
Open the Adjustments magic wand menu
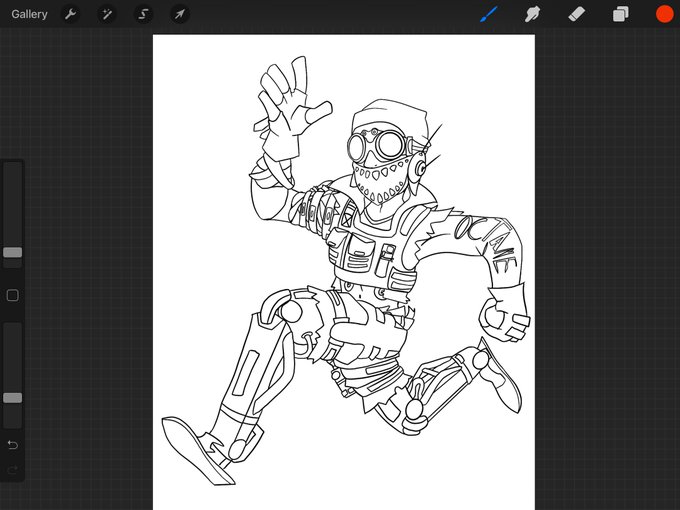point(107,14)
